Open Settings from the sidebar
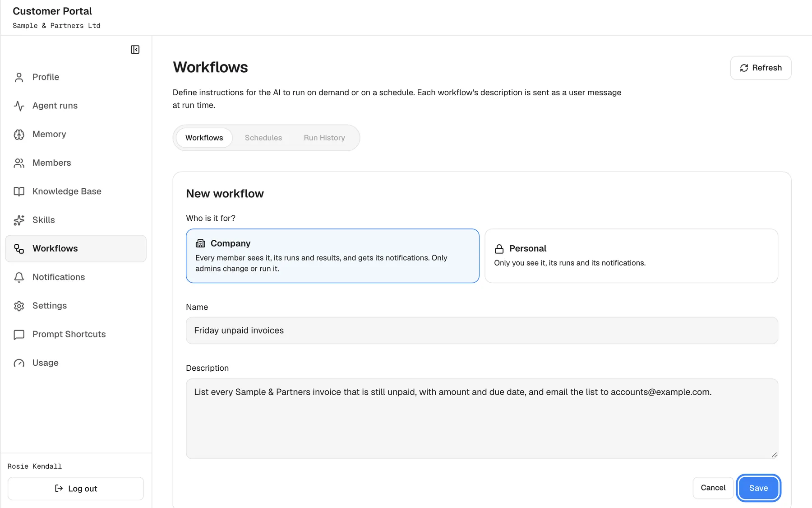The width and height of the screenshot is (812, 508). [76, 306]
